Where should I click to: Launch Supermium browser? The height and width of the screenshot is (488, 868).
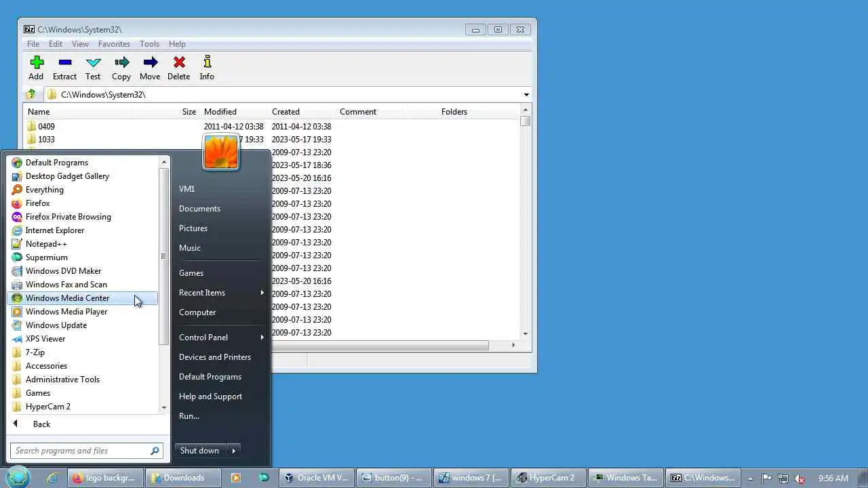tap(82, 258)
